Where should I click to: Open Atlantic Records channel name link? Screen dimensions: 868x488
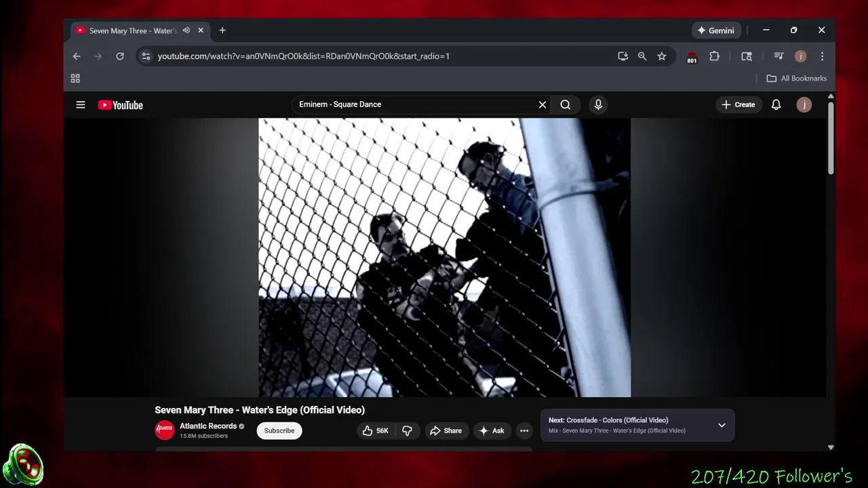[x=208, y=426]
